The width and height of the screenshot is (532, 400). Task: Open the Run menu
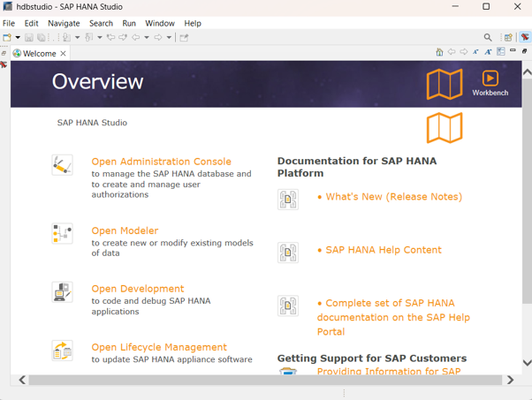(x=129, y=23)
